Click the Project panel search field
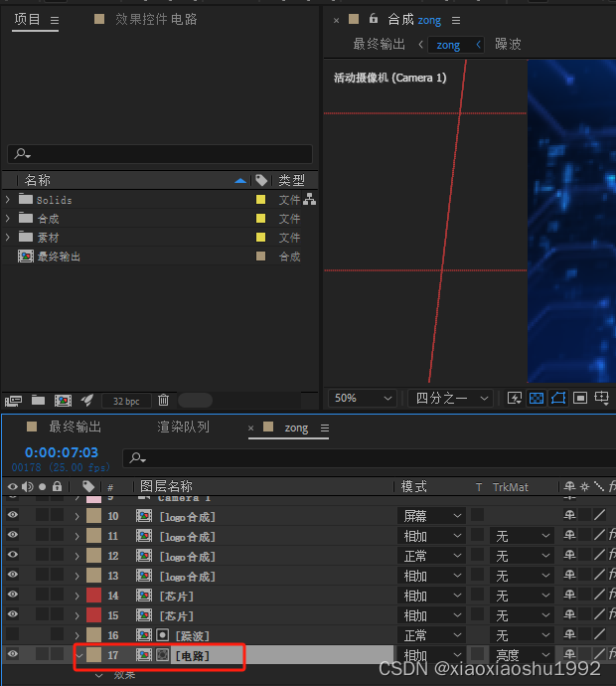616x686 pixels. pyautogui.click(x=160, y=154)
